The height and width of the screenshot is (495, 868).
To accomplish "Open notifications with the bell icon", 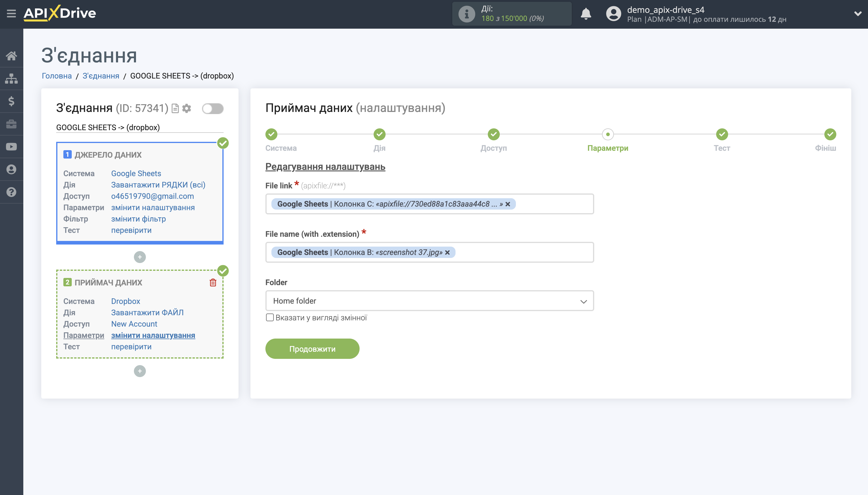I will [586, 14].
